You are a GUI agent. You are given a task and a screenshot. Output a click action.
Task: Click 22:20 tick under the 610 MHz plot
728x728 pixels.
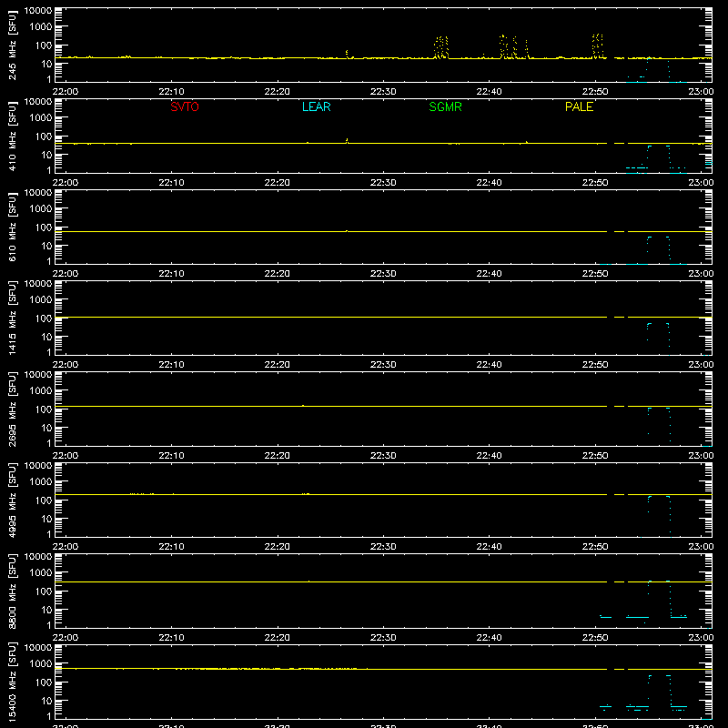tap(278, 274)
